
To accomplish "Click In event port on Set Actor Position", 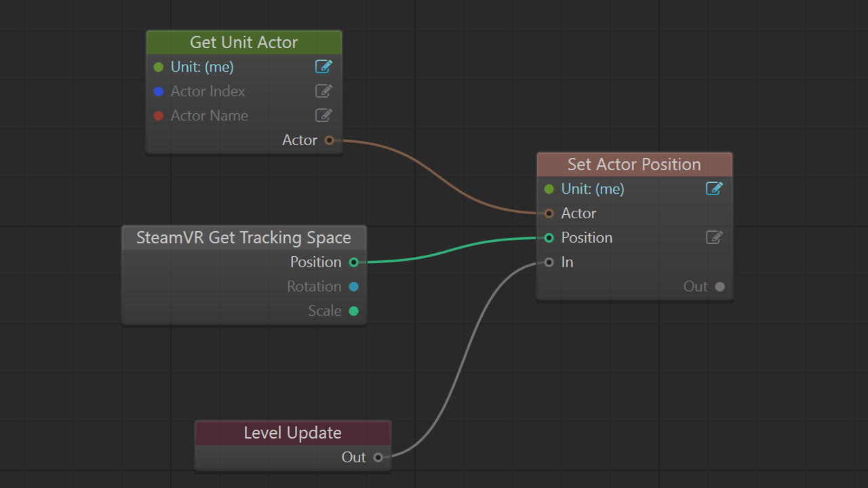I will pos(549,262).
